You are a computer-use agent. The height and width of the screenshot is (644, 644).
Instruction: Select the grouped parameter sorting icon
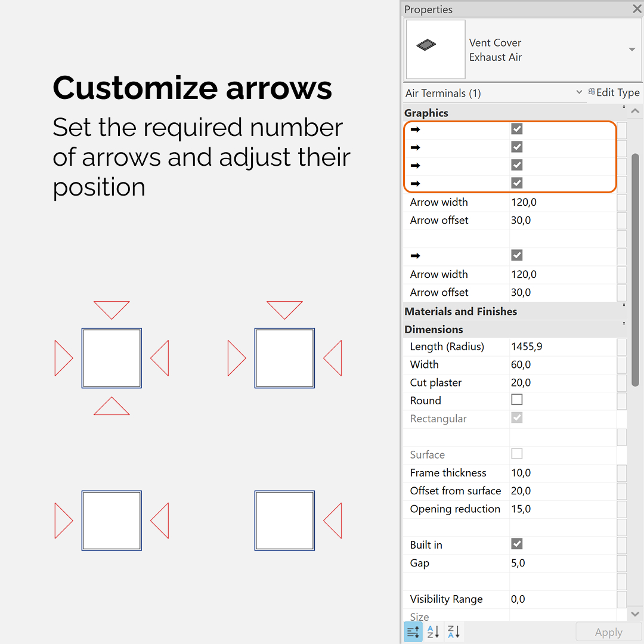click(413, 631)
